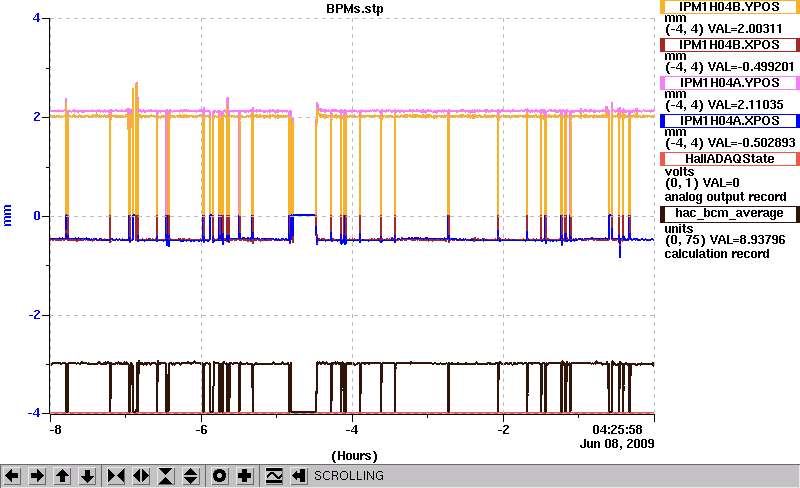The width and height of the screenshot is (800, 488).
Task: Shift the plot up with the up arrow
Action: [x=62, y=476]
